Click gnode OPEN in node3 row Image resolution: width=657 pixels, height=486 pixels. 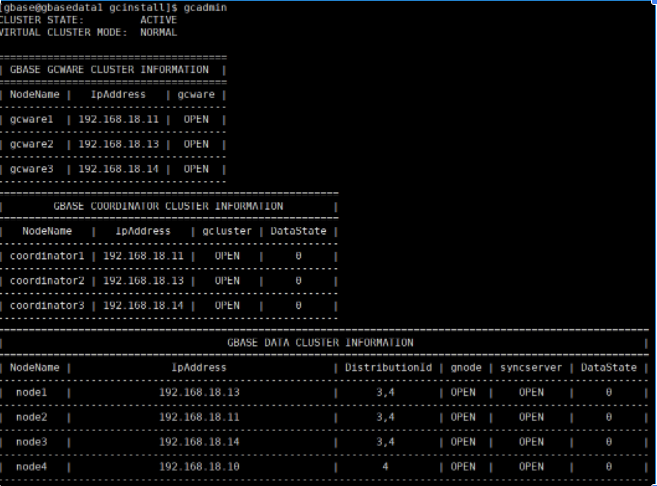(463, 442)
